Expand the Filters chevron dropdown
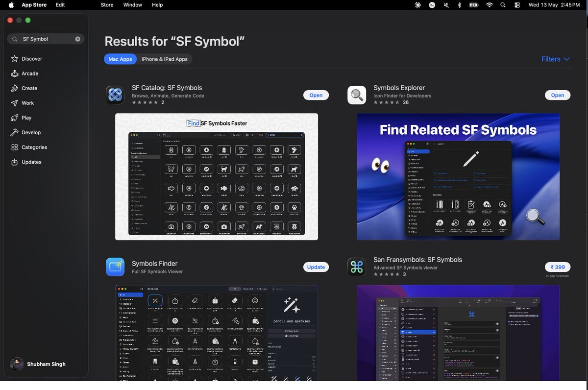This screenshot has width=588, height=390. pos(567,59)
